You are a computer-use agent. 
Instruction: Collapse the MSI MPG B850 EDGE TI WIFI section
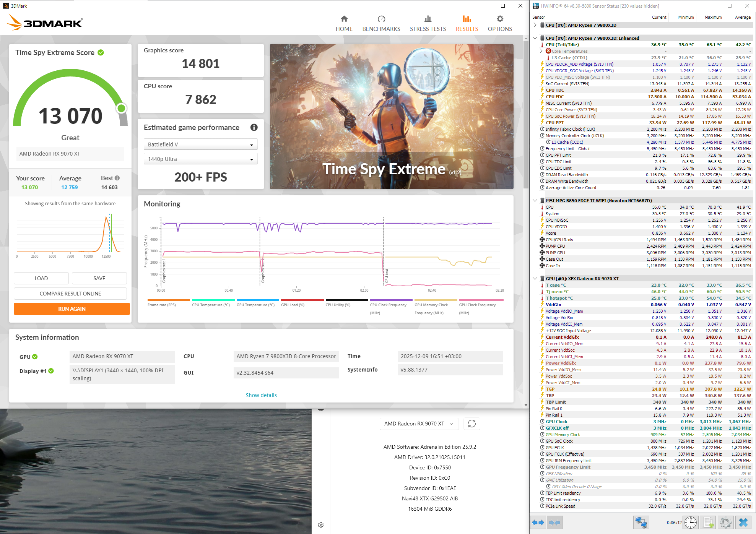535,201
